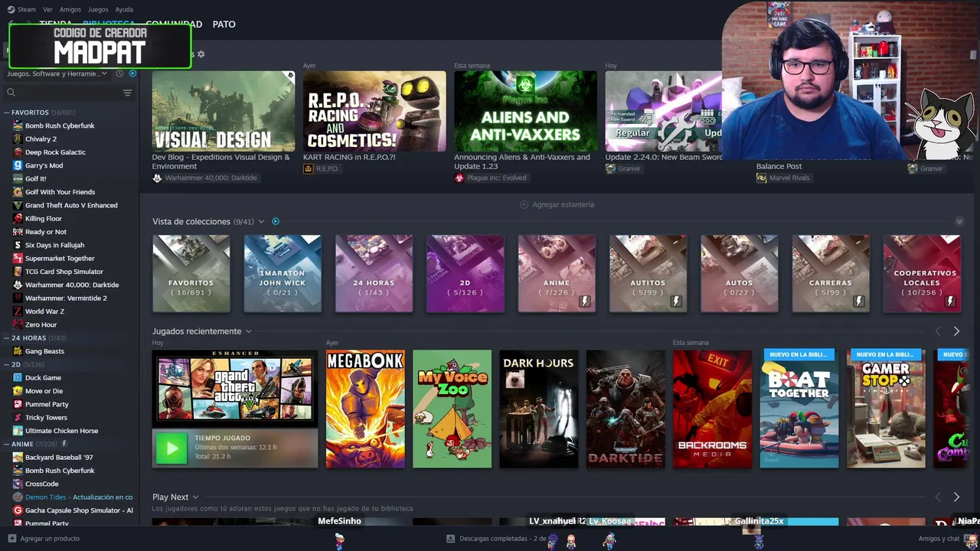Open news shelf settings gear icon
This screenshot has width=980, height=551.
pyautogui.click(x=201, y=54)
